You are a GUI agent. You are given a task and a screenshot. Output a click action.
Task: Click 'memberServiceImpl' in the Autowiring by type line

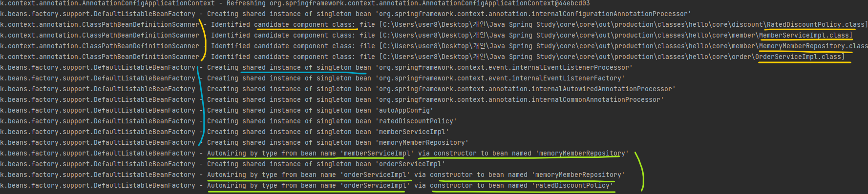tap(377, 153)
